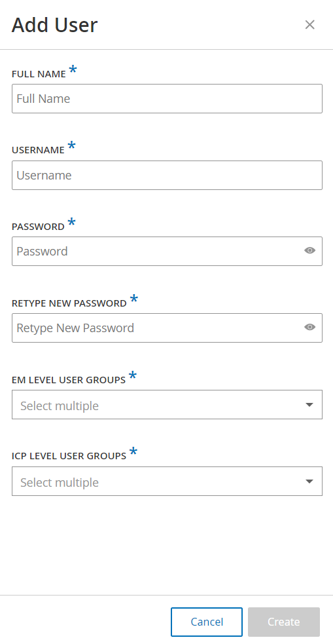Click the ICP Level User Groups arrow

[309, 482]
